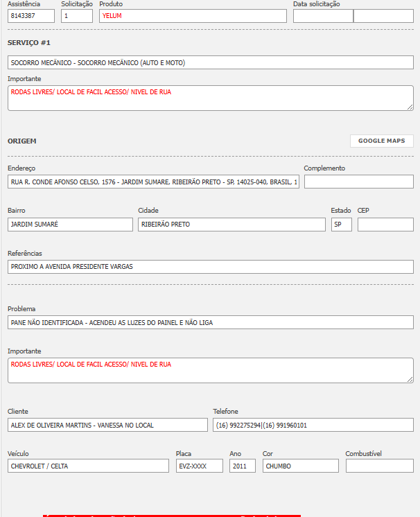Click the Endereço address field
Image resolution: width=420 pixels, height=517 pixels.
coord(153,182)
